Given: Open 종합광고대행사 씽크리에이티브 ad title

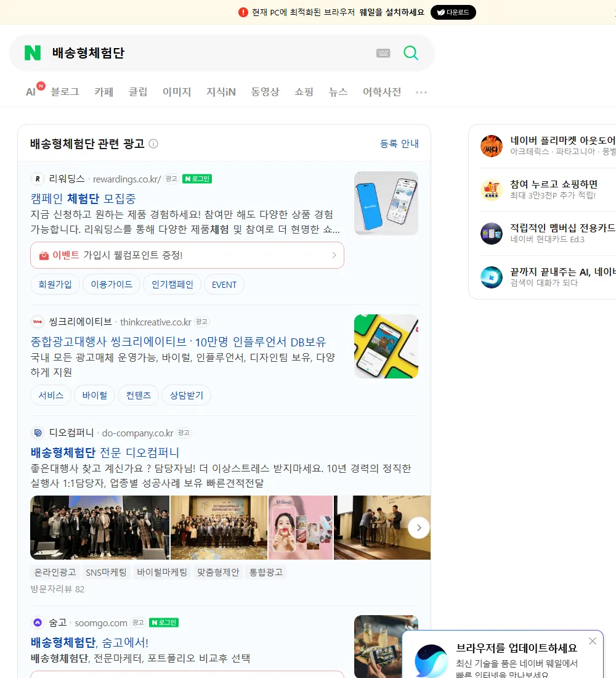Looking at the screenshot, I should (178, 341).
